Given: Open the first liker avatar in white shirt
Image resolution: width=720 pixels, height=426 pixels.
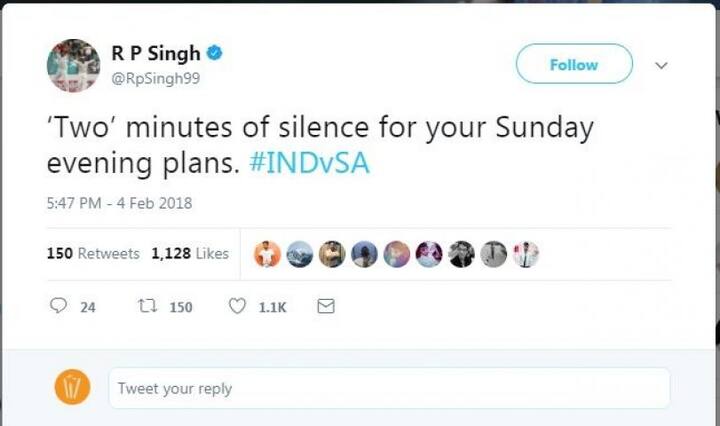Looking at the screenshot, I should click(267, 254).
